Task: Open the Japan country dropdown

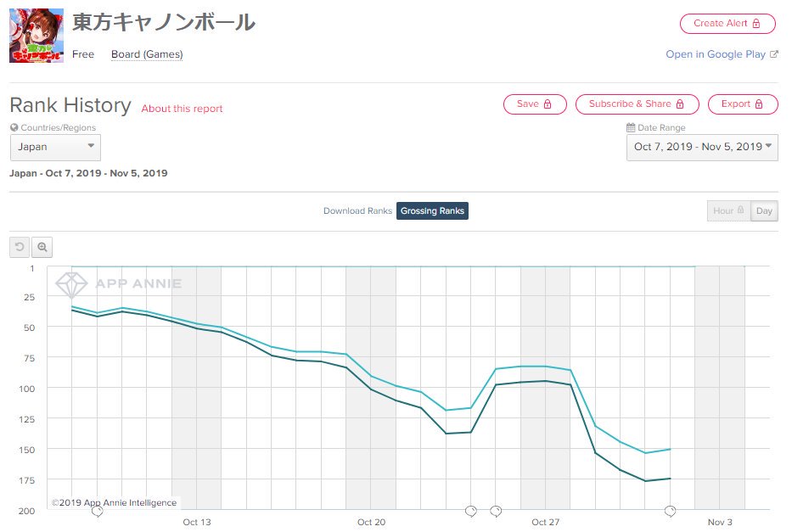Action: point(55,147)
